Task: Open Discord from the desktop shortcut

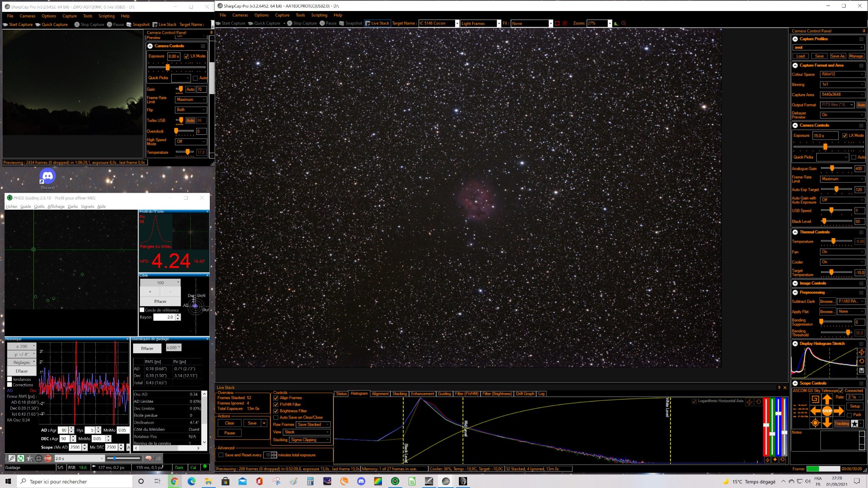Action: [47, 178]
